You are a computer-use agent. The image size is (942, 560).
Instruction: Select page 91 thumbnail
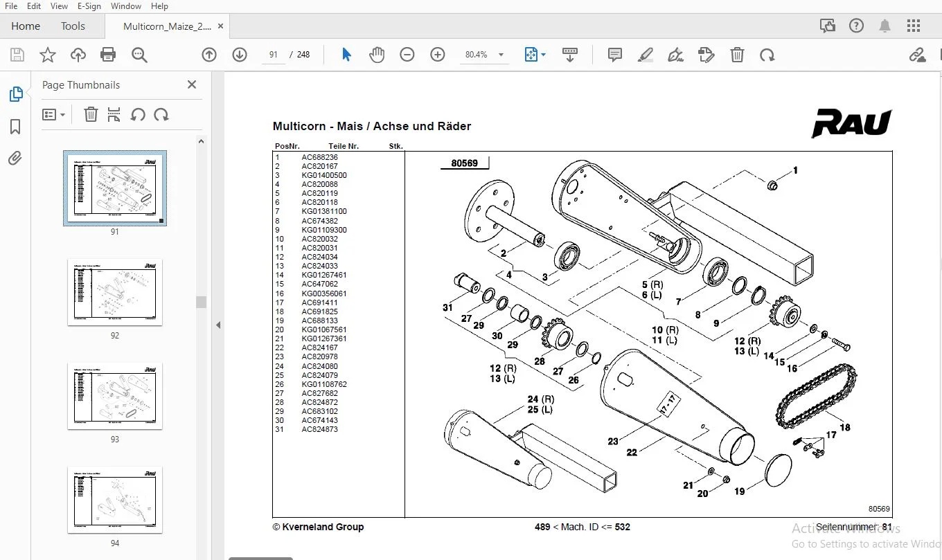click(115, 188)
